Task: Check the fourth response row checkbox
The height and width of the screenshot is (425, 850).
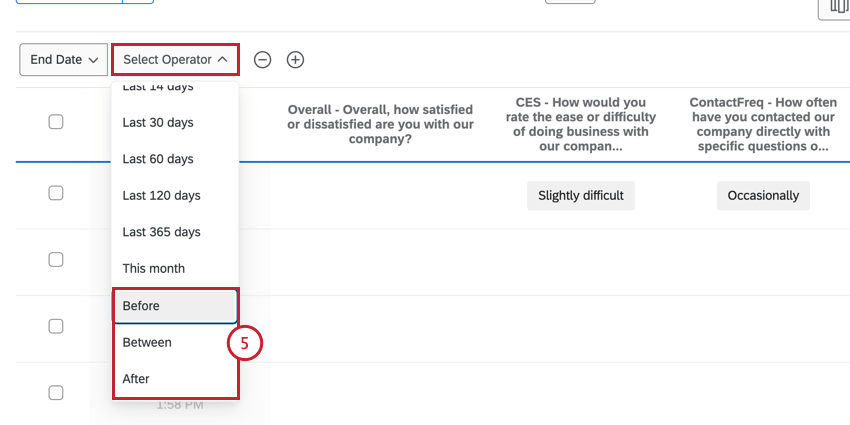Action: [x=56, y=392]
